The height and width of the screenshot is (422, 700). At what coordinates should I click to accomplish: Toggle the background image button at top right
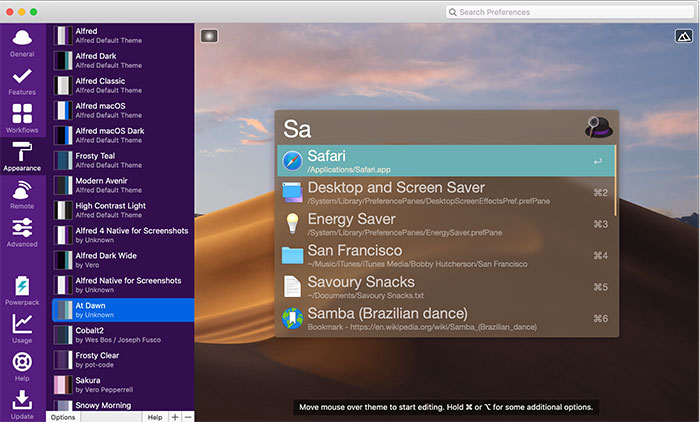684,35
